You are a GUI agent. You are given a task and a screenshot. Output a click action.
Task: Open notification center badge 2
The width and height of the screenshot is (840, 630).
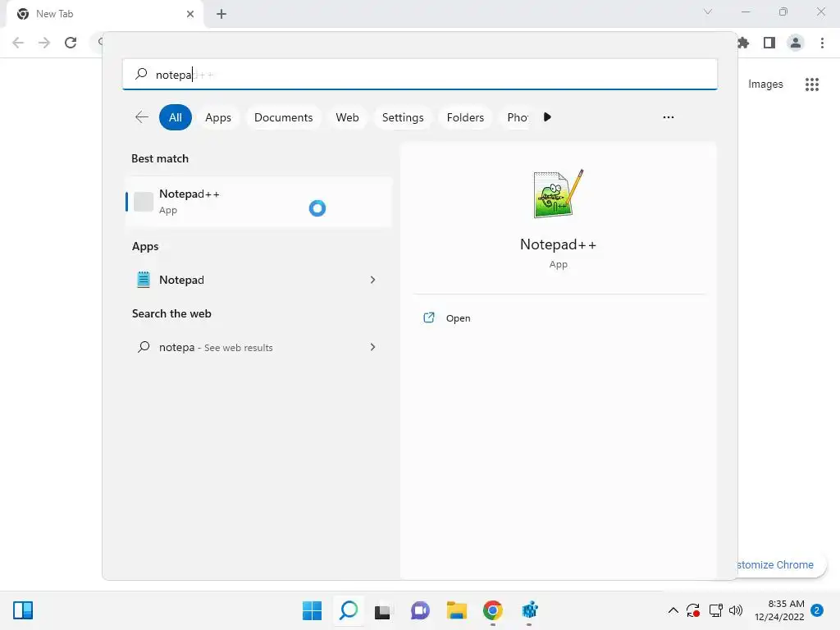817,610
